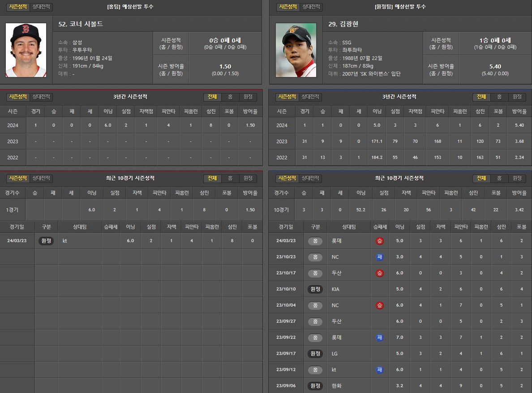Click the 홈 badge in 김광현's 24/03/23 롯데 row
This screenshot has width=532, height=393.
coord(315,241)
